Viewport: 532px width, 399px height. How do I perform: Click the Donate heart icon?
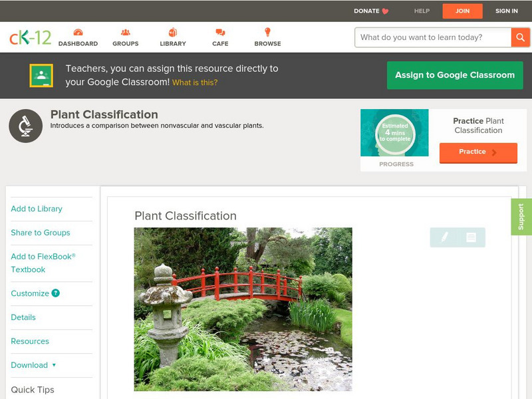[x=385, y=11]
